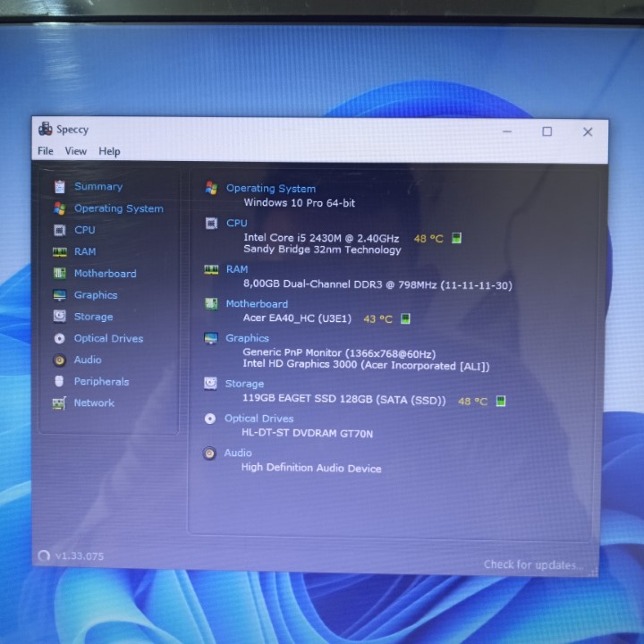This screenshot has height=644, width=644.
Task: Click the CPU temperature indicator icon
Action: click(456, 239)
